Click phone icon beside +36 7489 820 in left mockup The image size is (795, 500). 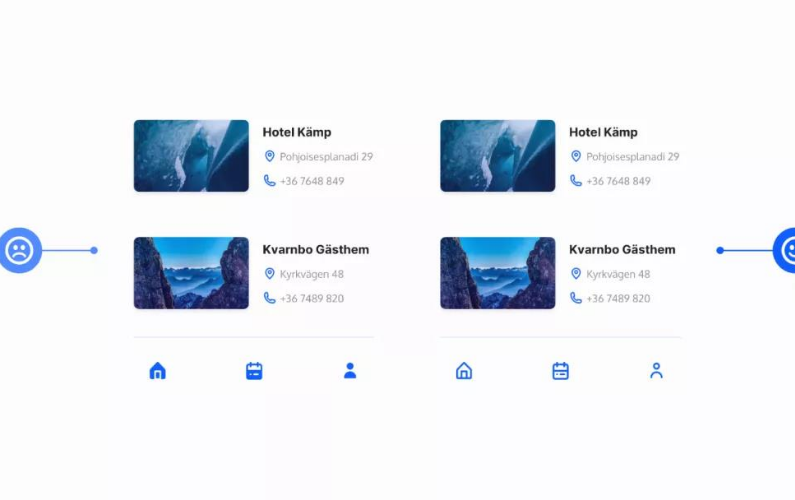tap(270, 298)
